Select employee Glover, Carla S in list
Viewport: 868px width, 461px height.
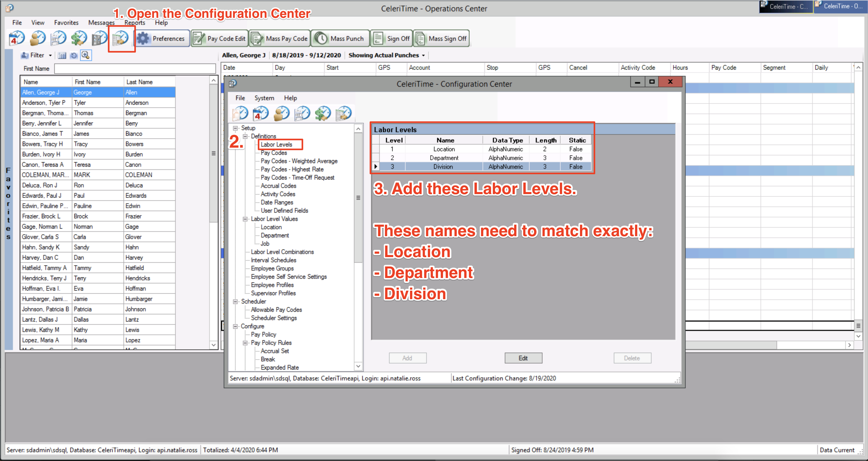click(x=98, y=237)
